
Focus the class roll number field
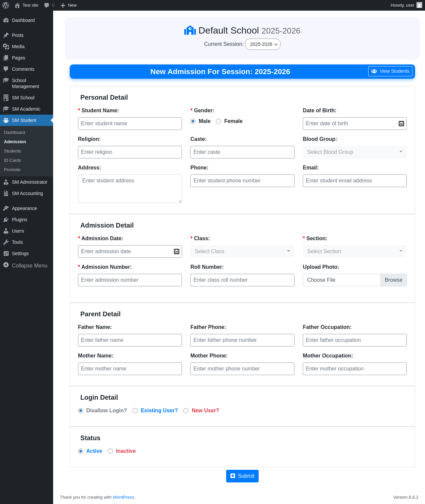click(242, 280)
